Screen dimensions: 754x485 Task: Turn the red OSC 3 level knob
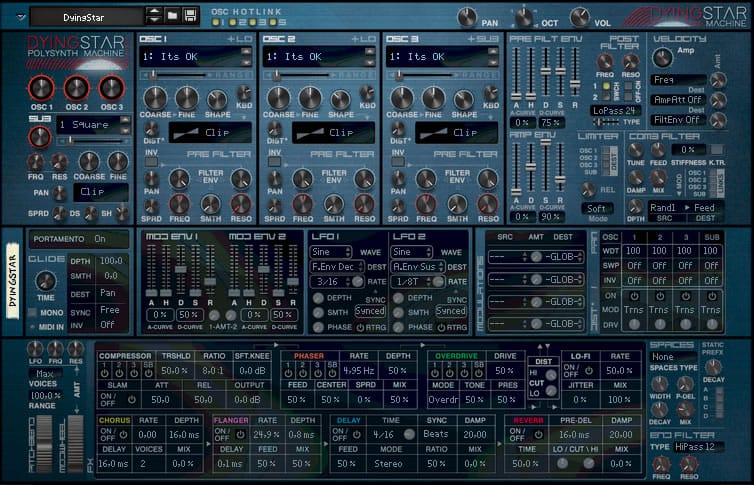[x=112, y=88]
